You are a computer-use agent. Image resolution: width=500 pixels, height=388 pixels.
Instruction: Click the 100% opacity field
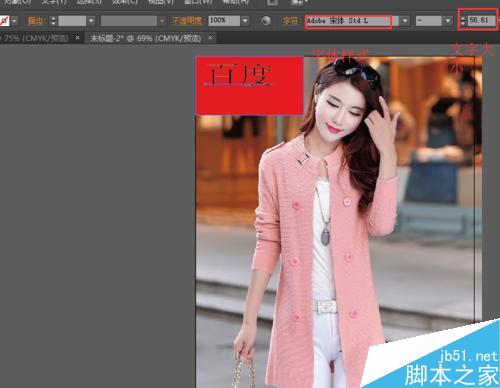tap(224, 21)
